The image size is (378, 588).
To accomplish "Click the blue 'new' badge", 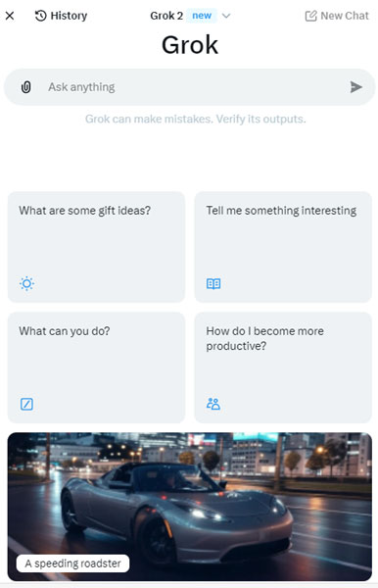I will click(x=202, y=16).
